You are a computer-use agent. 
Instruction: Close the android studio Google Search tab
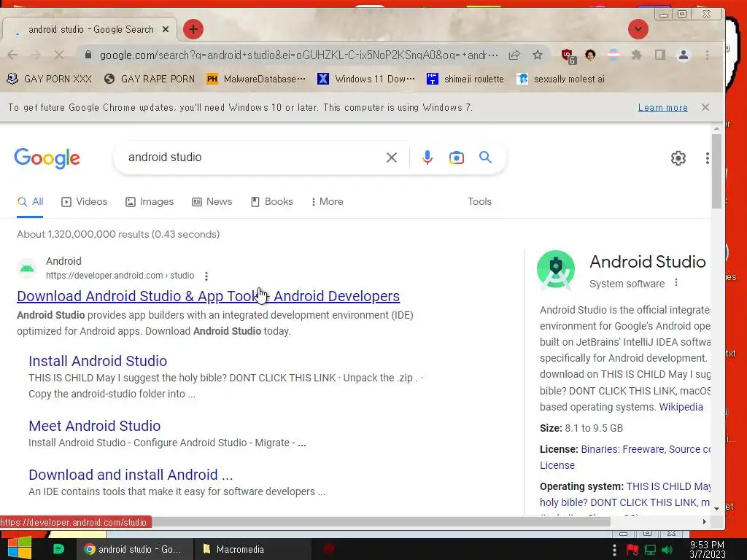(x=166, y=29)
